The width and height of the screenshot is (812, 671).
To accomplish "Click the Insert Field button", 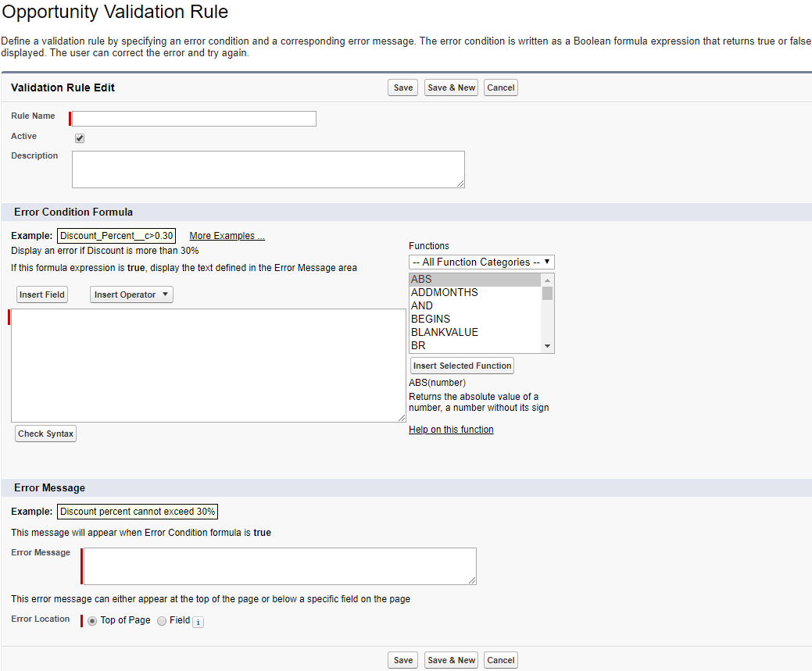I will point(41,294).
